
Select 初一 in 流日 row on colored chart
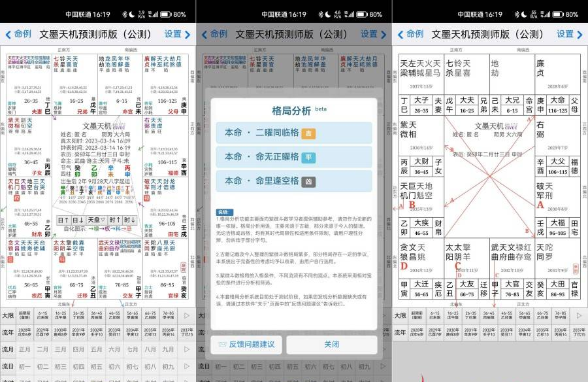pos(24,366)
